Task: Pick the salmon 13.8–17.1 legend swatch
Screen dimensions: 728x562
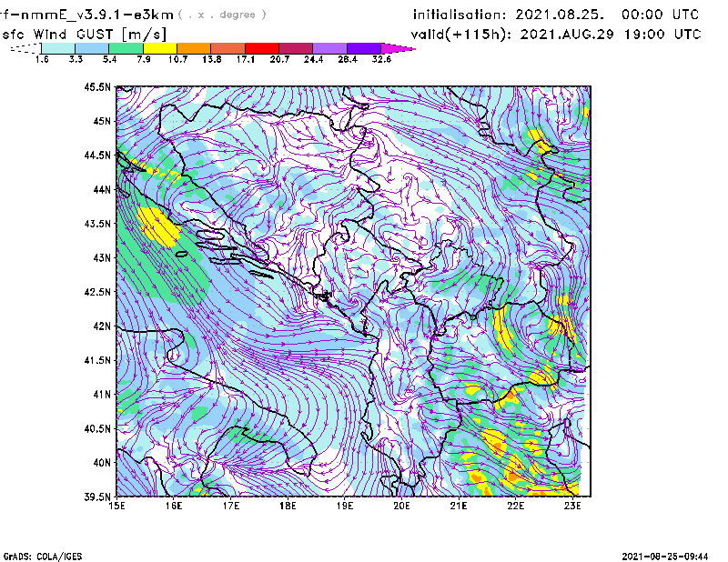Action: click(x=228, y=48)
